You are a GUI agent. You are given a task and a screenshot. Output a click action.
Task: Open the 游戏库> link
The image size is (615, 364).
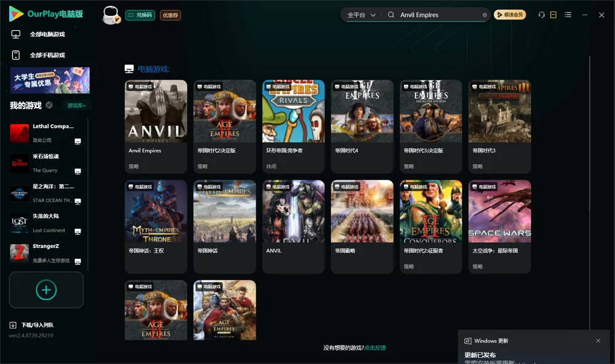tap(76, 106)
